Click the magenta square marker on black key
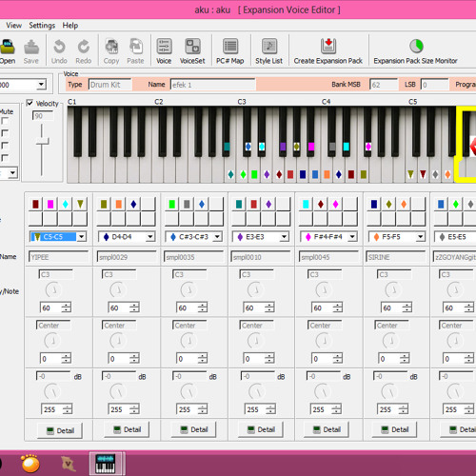Image resolution: width=476 pixels, height=476 pixels. (x=311, y=147)
